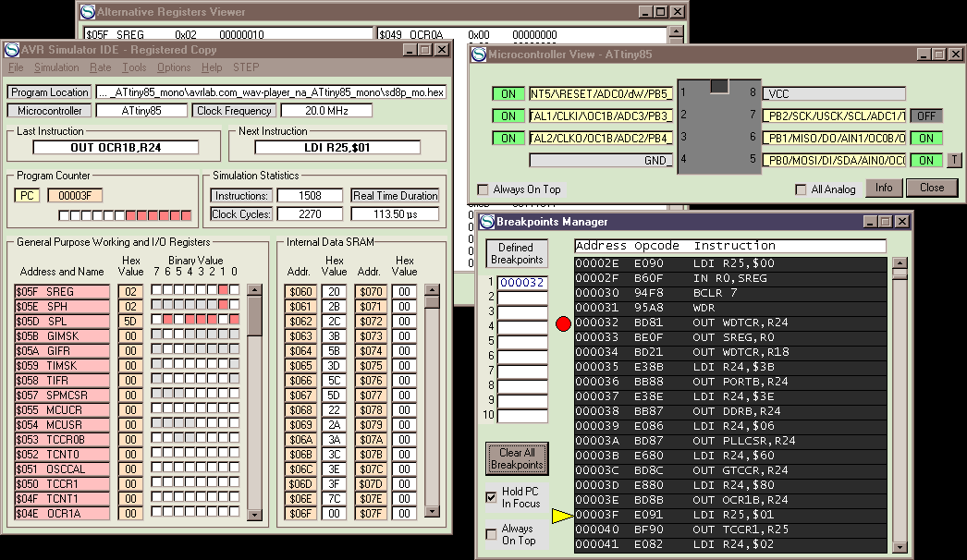Click the PC value field 00003F
Screen dimensions: 967x560
[x=75, y=196]
